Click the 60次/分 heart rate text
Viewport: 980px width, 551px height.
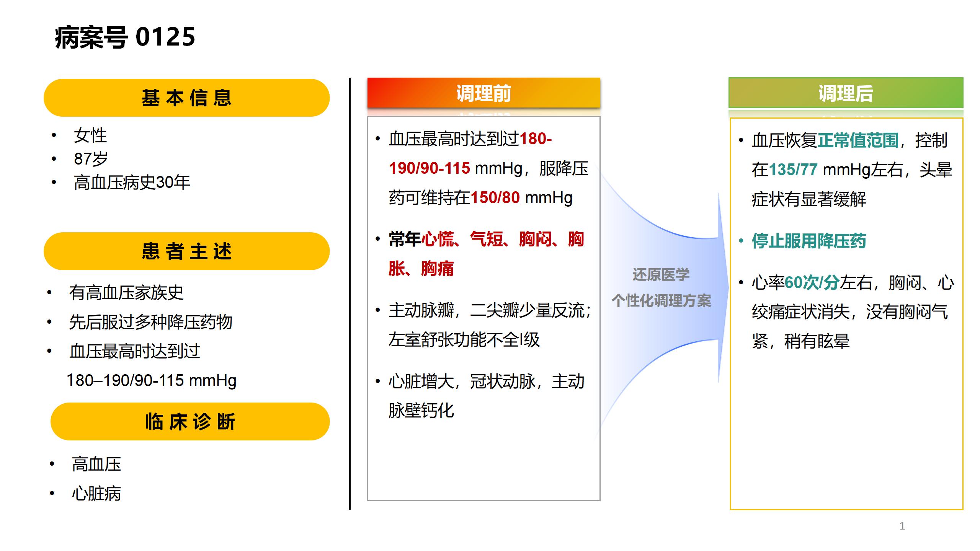point(812,283)
